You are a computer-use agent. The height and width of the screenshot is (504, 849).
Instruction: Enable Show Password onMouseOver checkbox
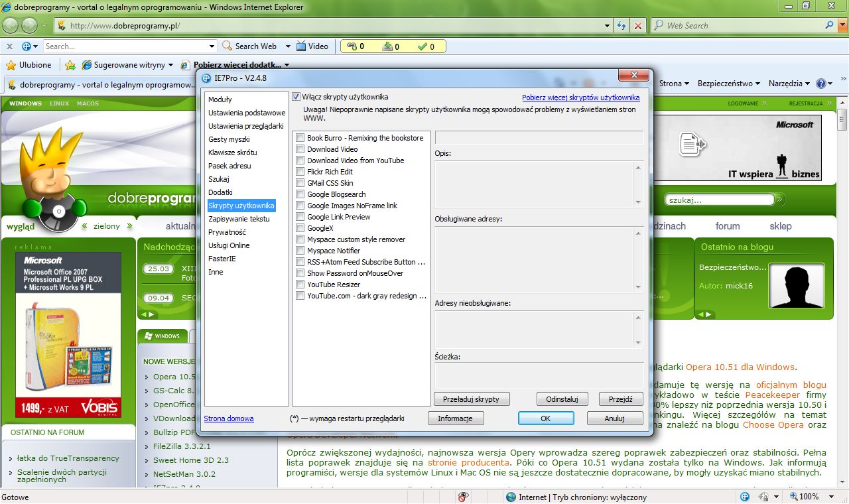(300, 273)
